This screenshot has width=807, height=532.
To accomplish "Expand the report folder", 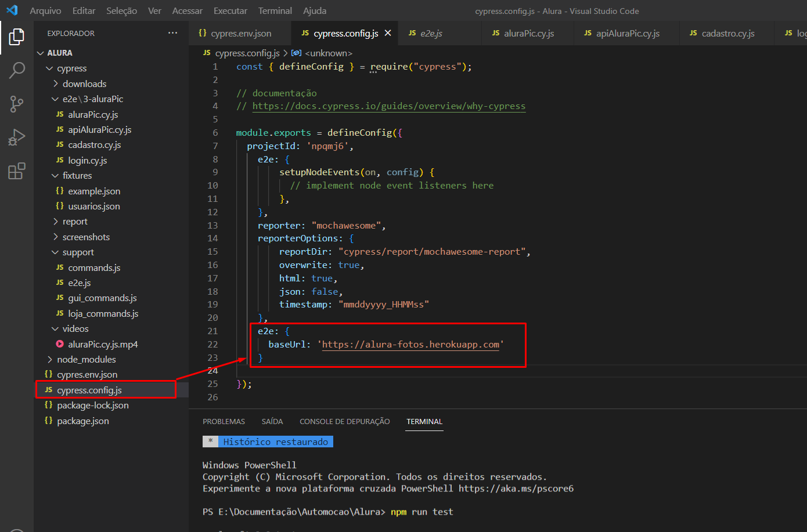I will pyautogui.click(x=56, y=222).
